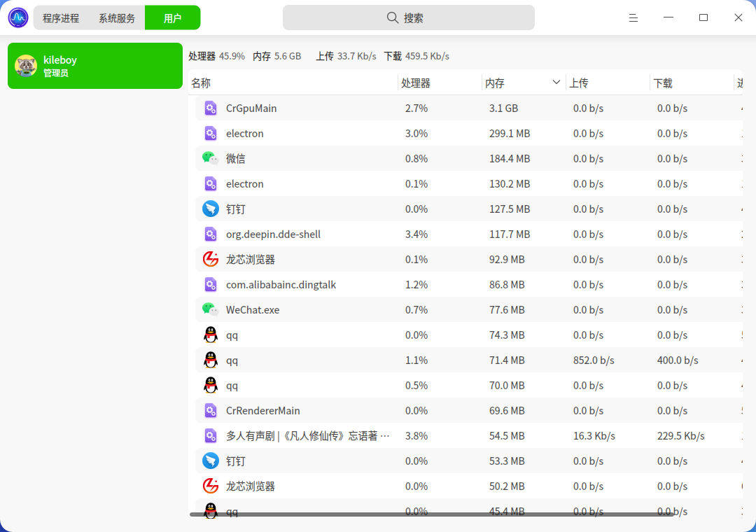Click the 龙芯浏览器 icon with 50.2 MB

tap(211, 486)
